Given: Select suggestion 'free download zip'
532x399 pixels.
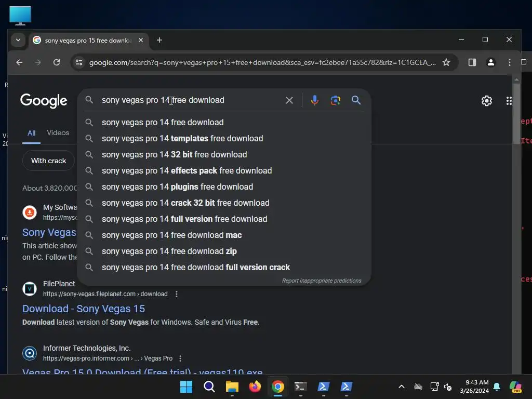Looking at the screenshot, I should [x=224, y=251].
